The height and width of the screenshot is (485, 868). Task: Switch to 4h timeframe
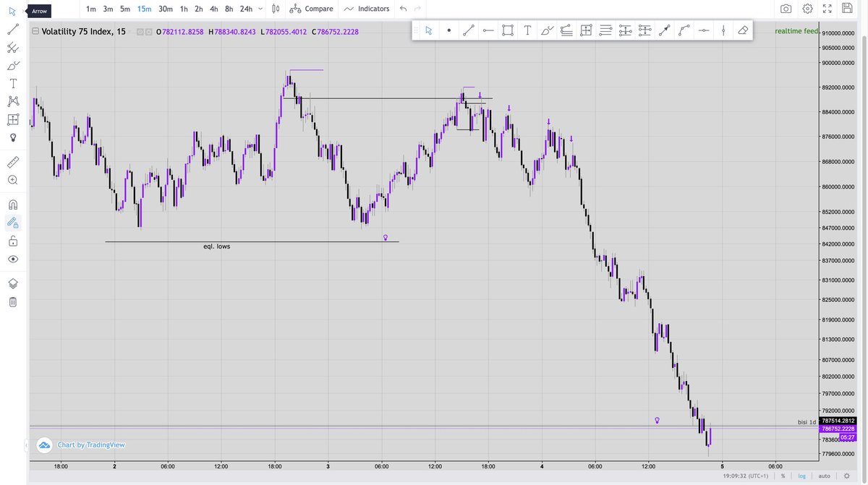213,9
